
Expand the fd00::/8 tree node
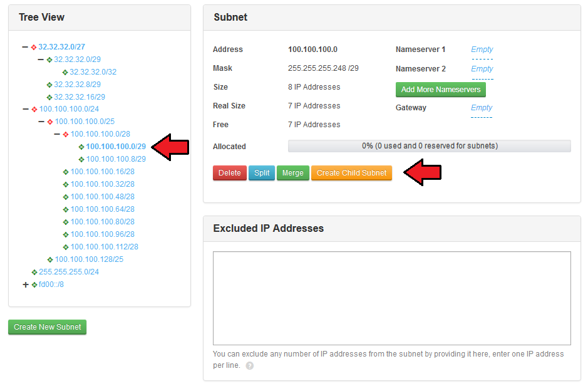pos(26,284)
